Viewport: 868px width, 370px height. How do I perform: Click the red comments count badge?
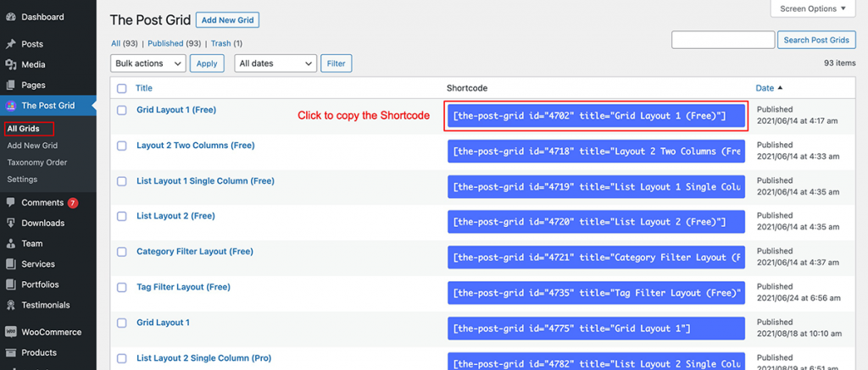click(73, 203)
